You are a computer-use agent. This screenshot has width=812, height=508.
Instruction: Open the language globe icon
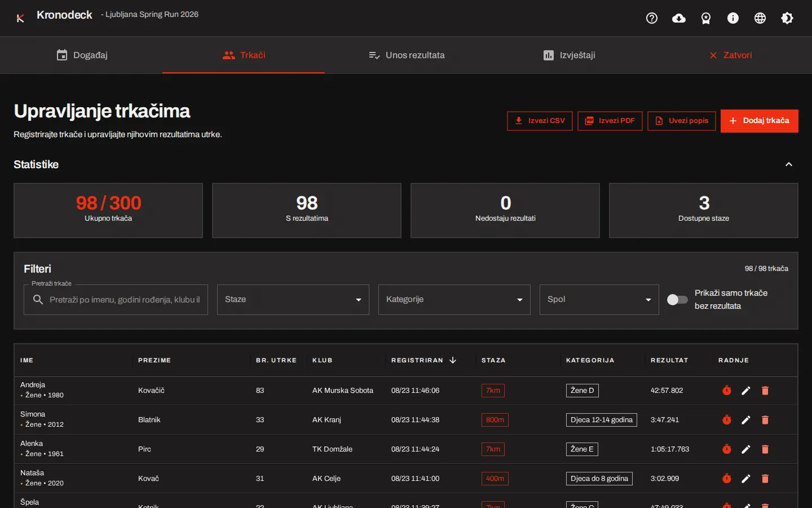coord(760,18)
